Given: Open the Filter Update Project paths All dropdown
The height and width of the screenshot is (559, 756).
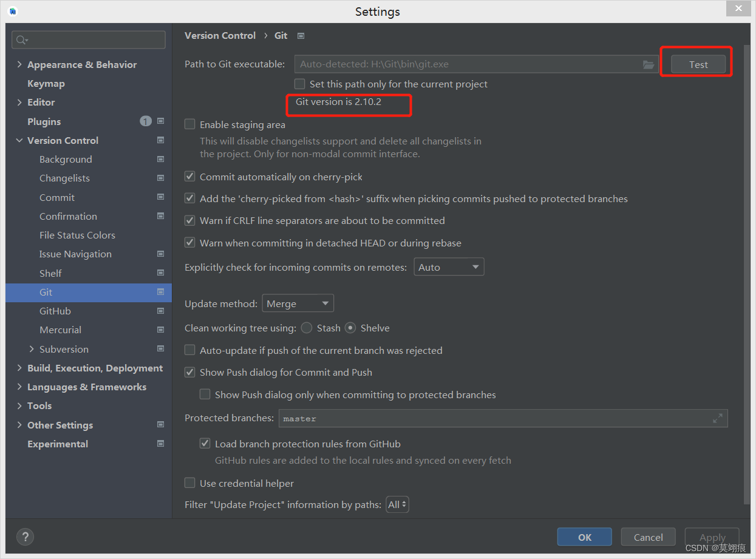Looking at the screenshot, I should point(398,504).
